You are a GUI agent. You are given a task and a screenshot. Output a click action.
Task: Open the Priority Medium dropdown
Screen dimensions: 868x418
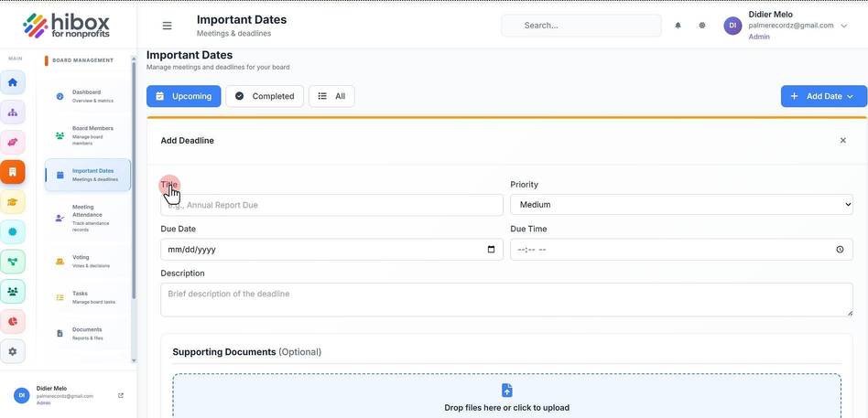pyautogui.click(x=681, y=205)
